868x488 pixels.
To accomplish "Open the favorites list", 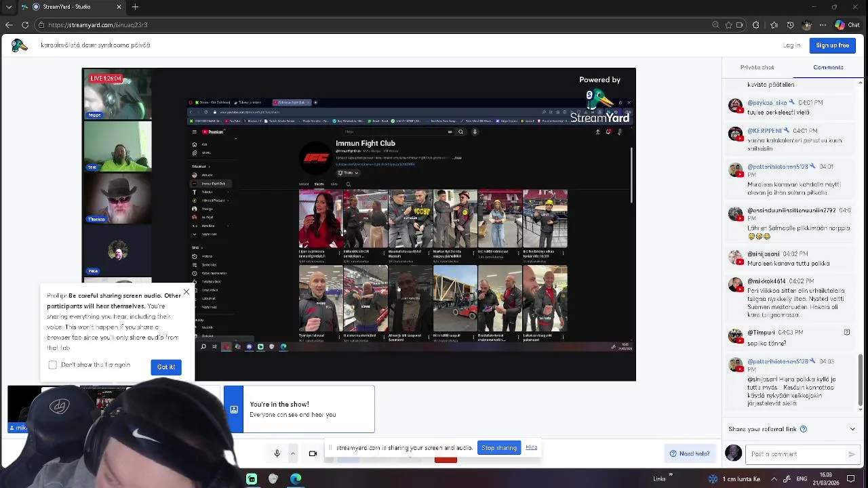I will [774, 25].
